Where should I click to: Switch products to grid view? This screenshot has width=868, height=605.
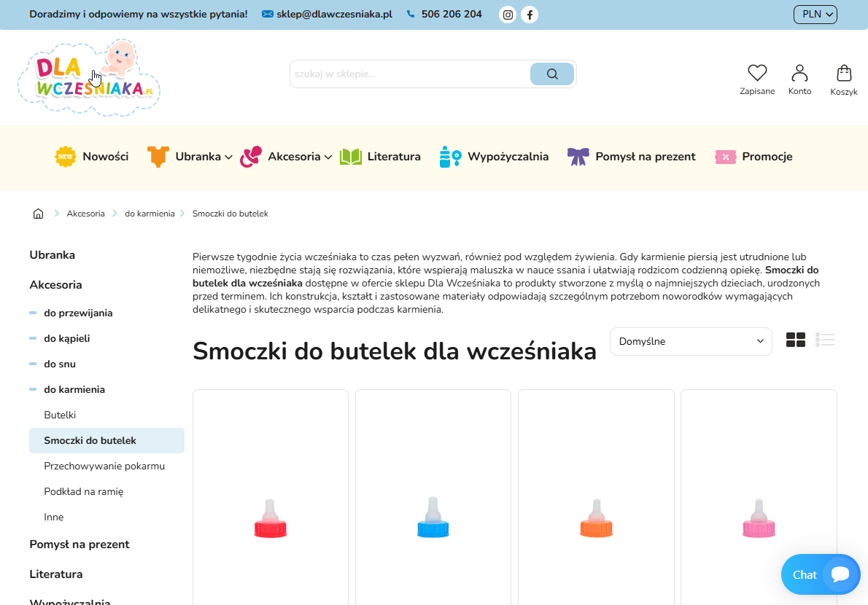coord(796,340)
